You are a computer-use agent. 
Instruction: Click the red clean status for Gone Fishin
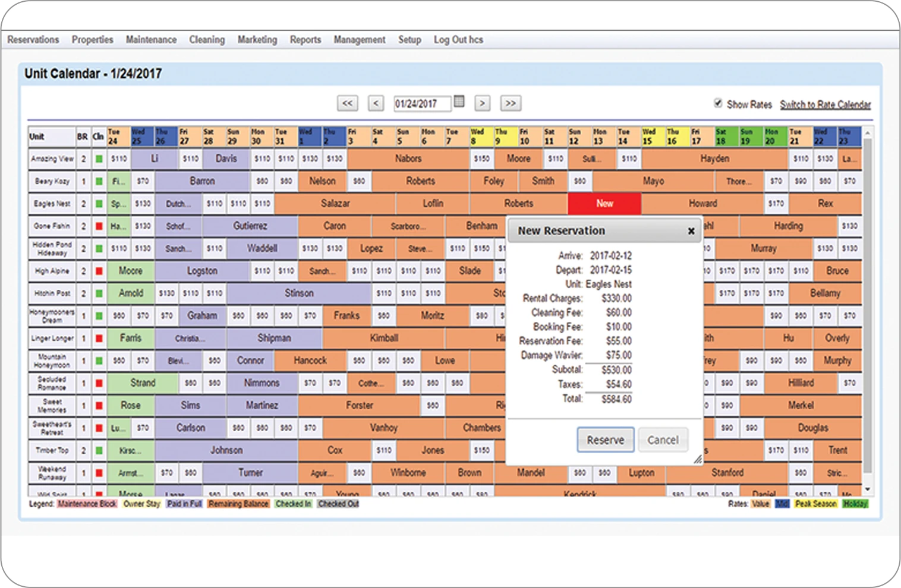(x=99, y=226)
